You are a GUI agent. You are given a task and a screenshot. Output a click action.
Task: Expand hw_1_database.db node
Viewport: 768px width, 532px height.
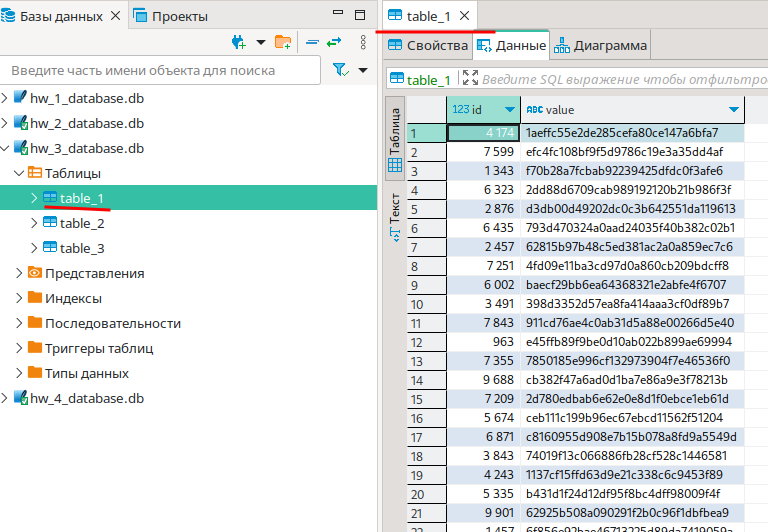click(x=4, y=98)
